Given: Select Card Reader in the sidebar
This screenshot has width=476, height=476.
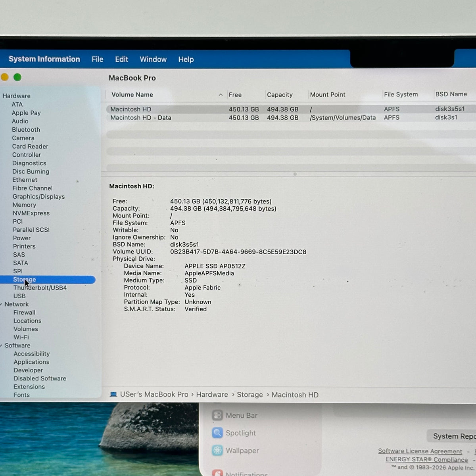Looking at the screenshot, I should click(x=30, y=146).
